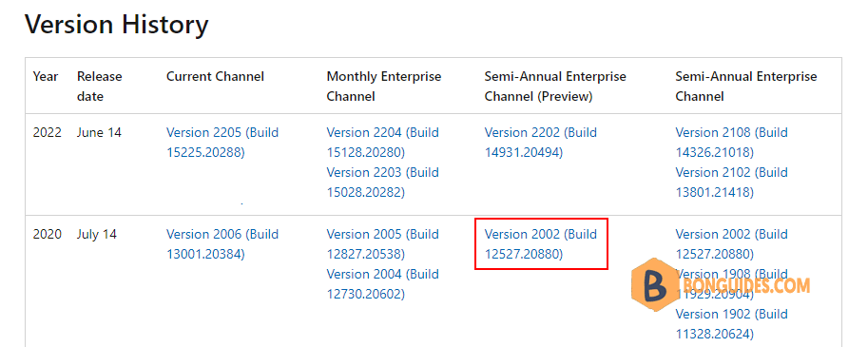Click the Semi-Annual Enterprise Channel (Preview) header

pos(555,87)
